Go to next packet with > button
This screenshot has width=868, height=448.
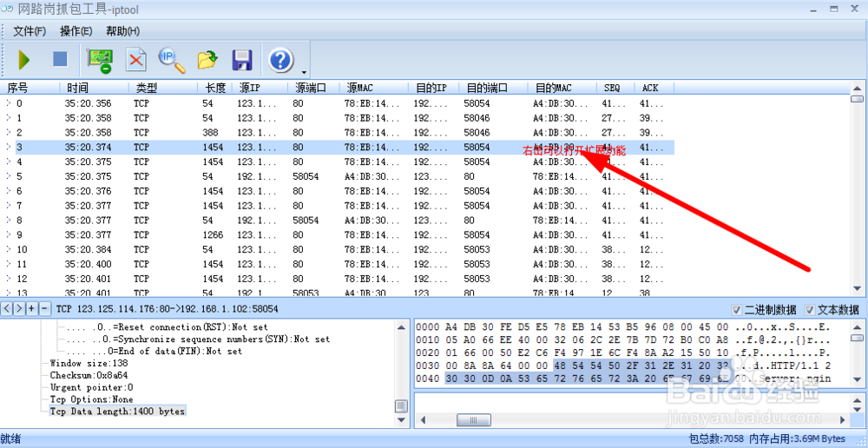19,308
